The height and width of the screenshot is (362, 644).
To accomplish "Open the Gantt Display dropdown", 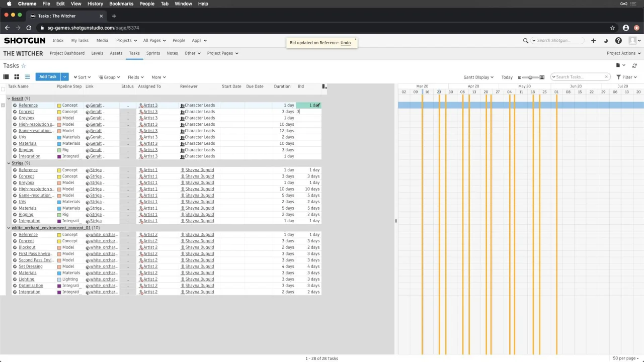I will (x=478, y=77).
